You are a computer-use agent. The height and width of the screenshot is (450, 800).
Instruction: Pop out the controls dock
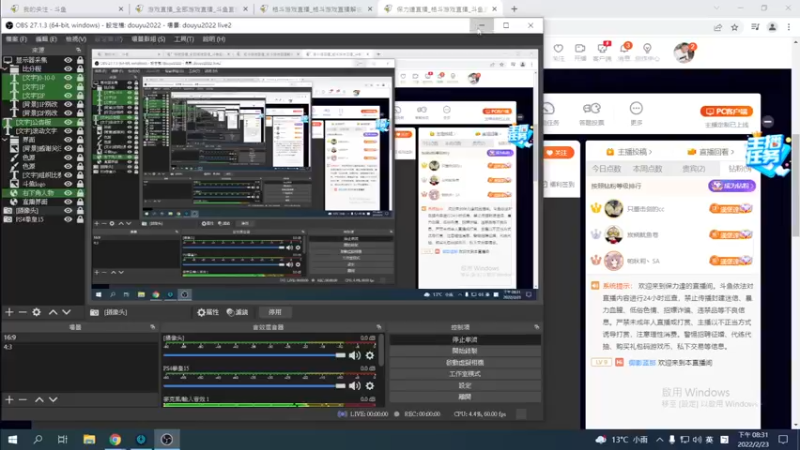536,327
